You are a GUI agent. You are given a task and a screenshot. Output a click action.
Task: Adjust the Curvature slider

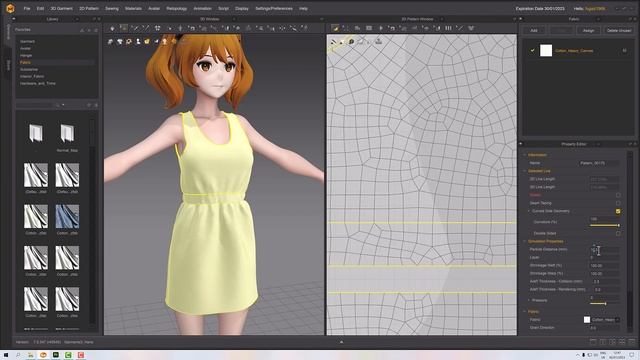point(604,225)
